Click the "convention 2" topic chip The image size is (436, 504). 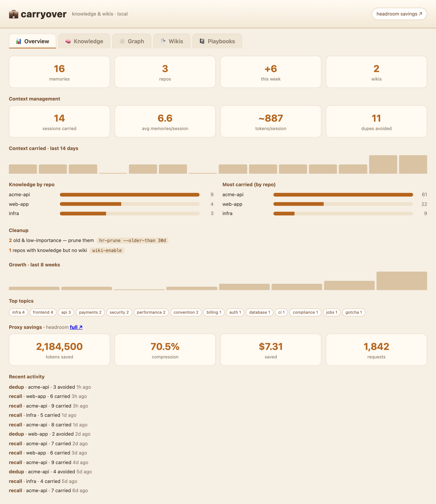(x=186, y=312)
